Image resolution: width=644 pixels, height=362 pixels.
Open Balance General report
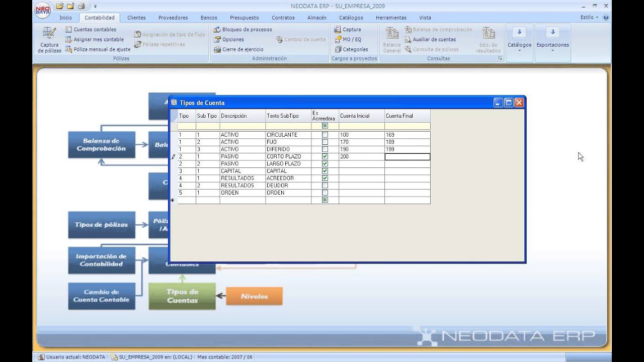pyautogui.click(x=392, y=40)
